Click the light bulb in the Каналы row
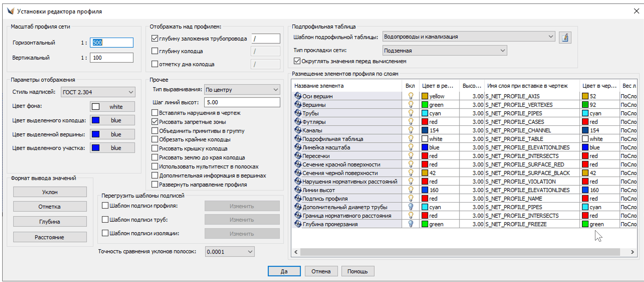 tap(411, 130)
